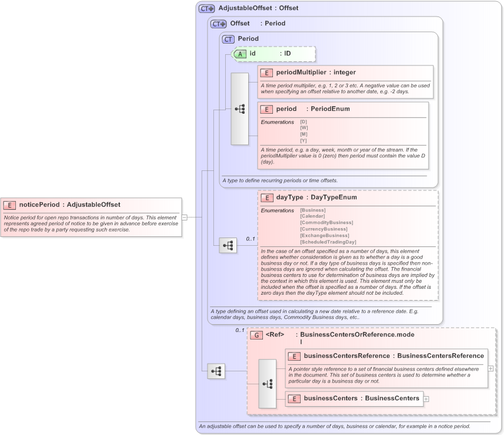
Task: Click the 'A time period, e.g. a day' description
Action: 343,156
